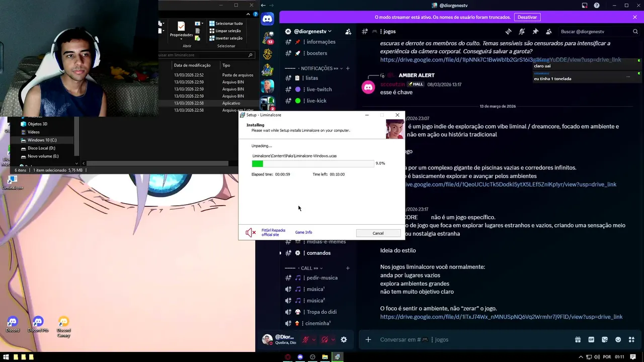Image resolution: width=644 pixels, height=362 pixels.
Task: Open FitGirl Repacks official site link
Action: (x=273, y=232)
